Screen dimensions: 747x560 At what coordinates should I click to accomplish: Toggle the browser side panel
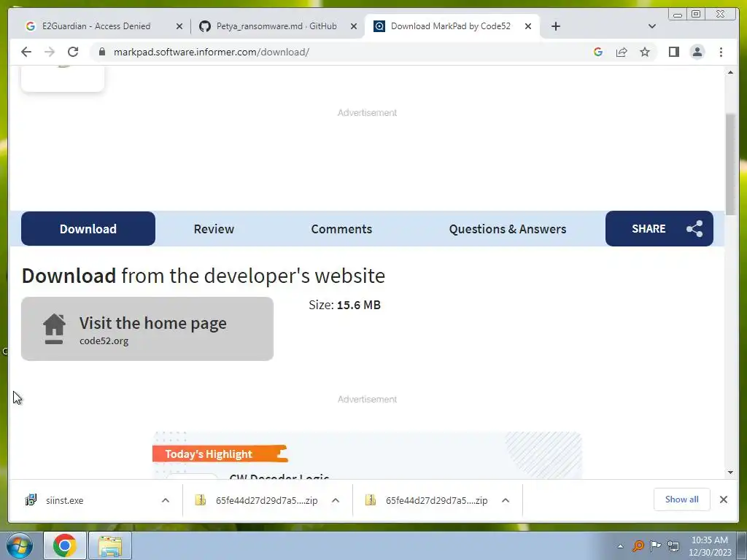click(x=673, y=52)
